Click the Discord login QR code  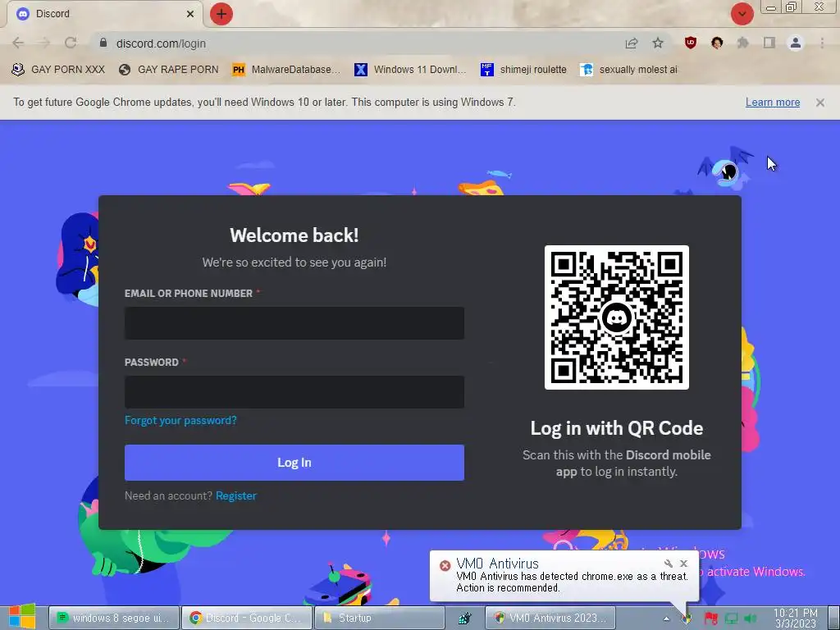[617, 317]
